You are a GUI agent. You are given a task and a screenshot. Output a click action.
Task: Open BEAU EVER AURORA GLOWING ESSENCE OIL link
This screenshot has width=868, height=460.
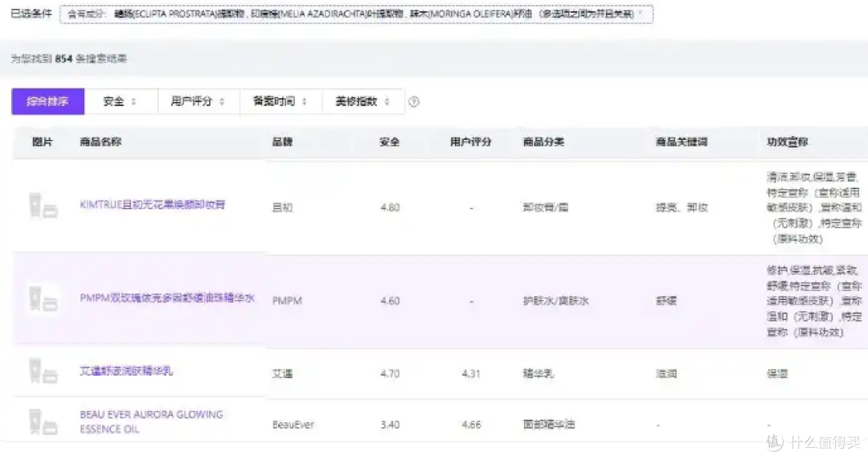(151, 421)
